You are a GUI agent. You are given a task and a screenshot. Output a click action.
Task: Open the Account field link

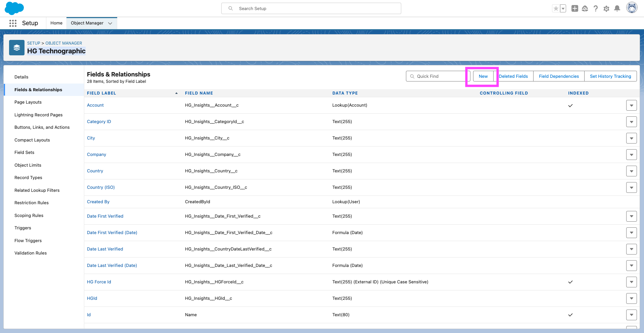click(x=95, y=105)
